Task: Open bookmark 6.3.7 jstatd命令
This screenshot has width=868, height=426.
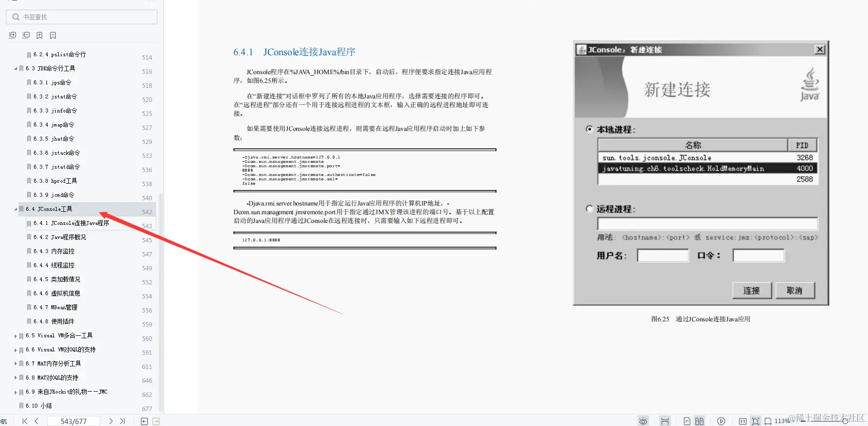Action: (x=57, y=167)
